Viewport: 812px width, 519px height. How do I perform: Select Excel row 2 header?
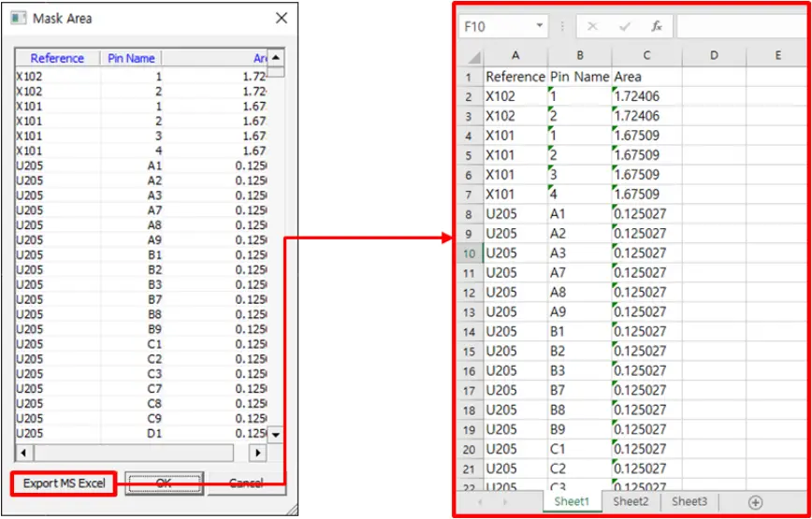(x=470, y=96)
